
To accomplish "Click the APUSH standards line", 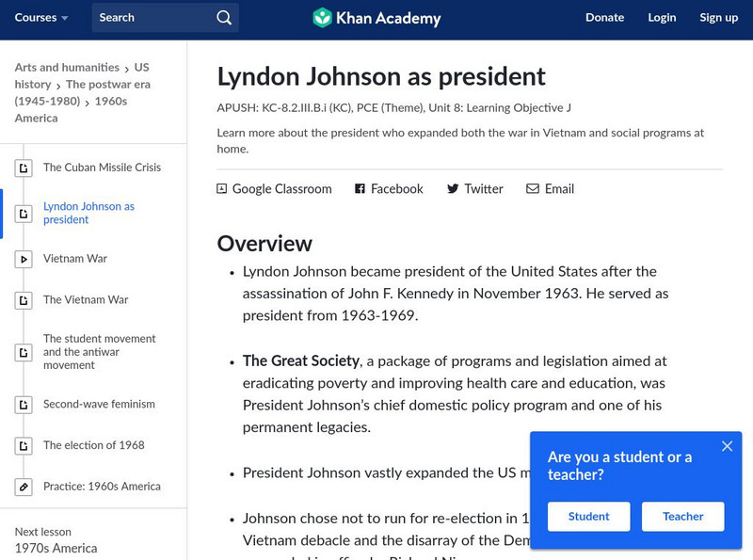I will (x=393, y=108).
